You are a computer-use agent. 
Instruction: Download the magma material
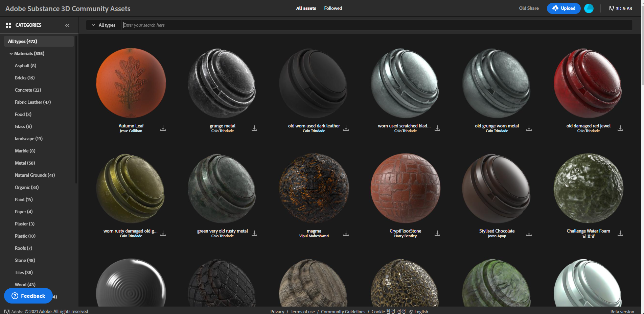point(346,233)
